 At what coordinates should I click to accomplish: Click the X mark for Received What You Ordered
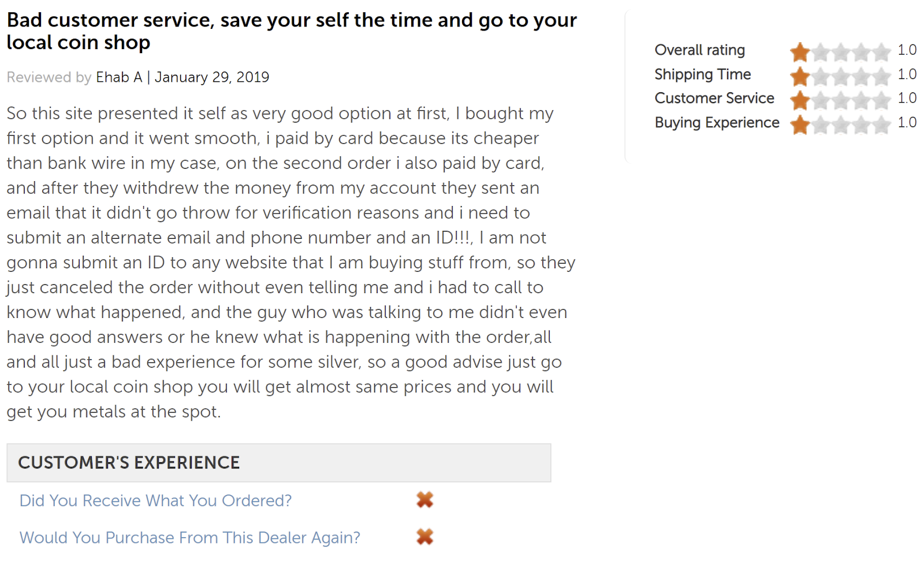[x=424, y=500]
